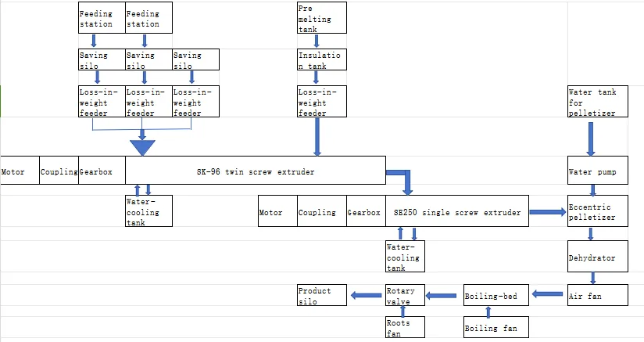Select the blue funnel triangle shape above the SK-96 extruder
This screenshot has width=644, height=342.
tap(142, 148)
